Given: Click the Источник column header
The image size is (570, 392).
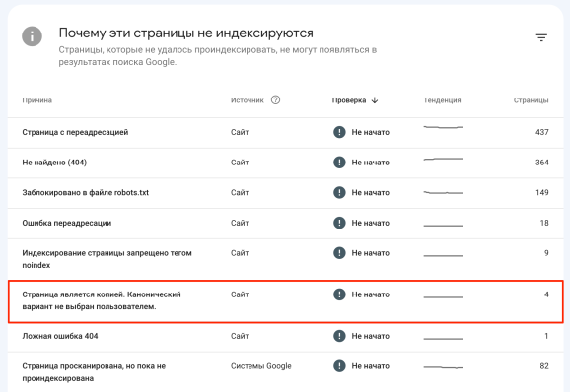Looking at the screenshot, I should tap(248, 100).
